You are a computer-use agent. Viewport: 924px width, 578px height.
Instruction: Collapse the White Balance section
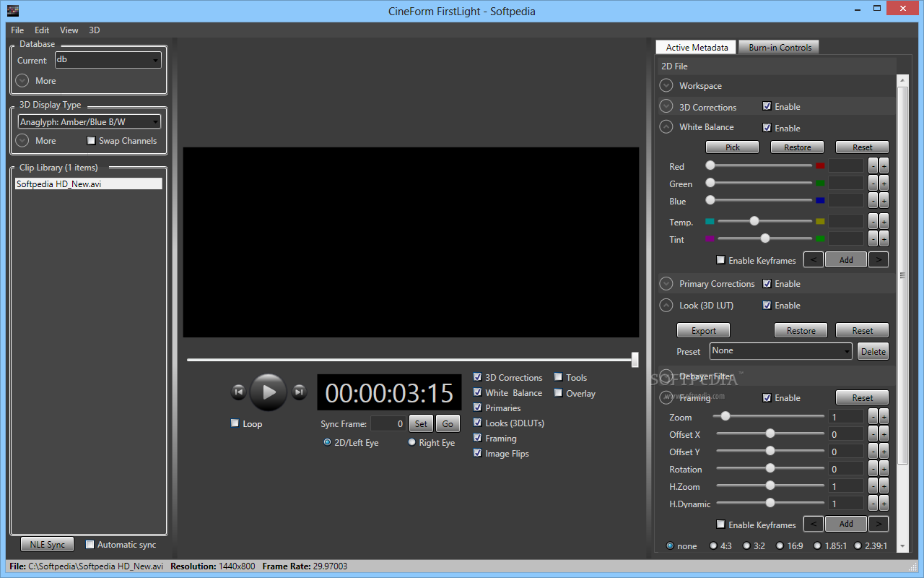click(x=666, y=127)
